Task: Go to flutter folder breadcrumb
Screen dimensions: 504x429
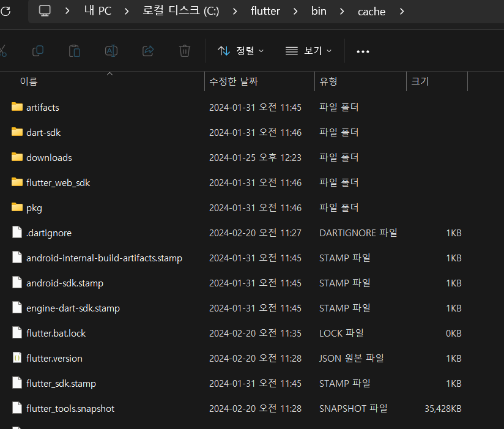Action: pyautogui.click(x=265, y=11)
